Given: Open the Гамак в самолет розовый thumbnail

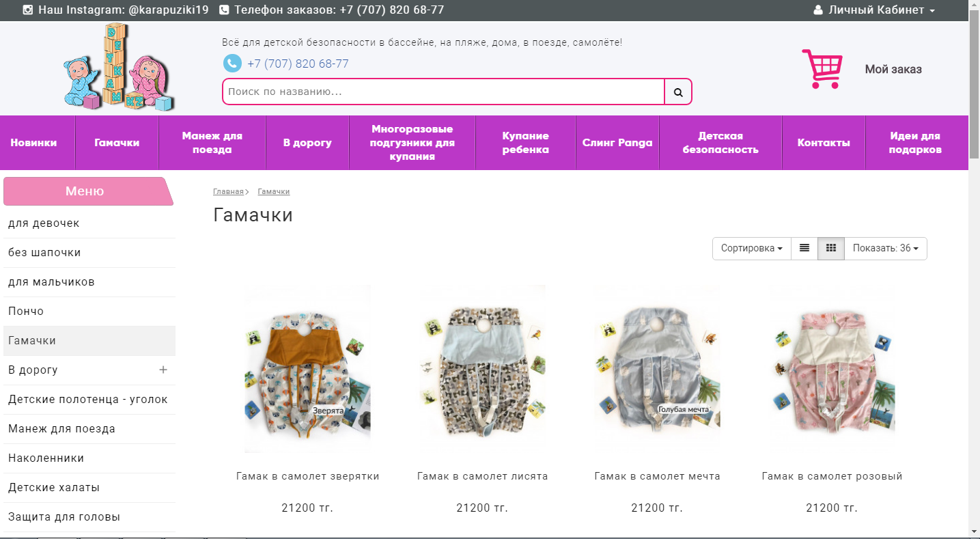Looking at the screenshot, I should pyautogui.click(x=832, y=369).
